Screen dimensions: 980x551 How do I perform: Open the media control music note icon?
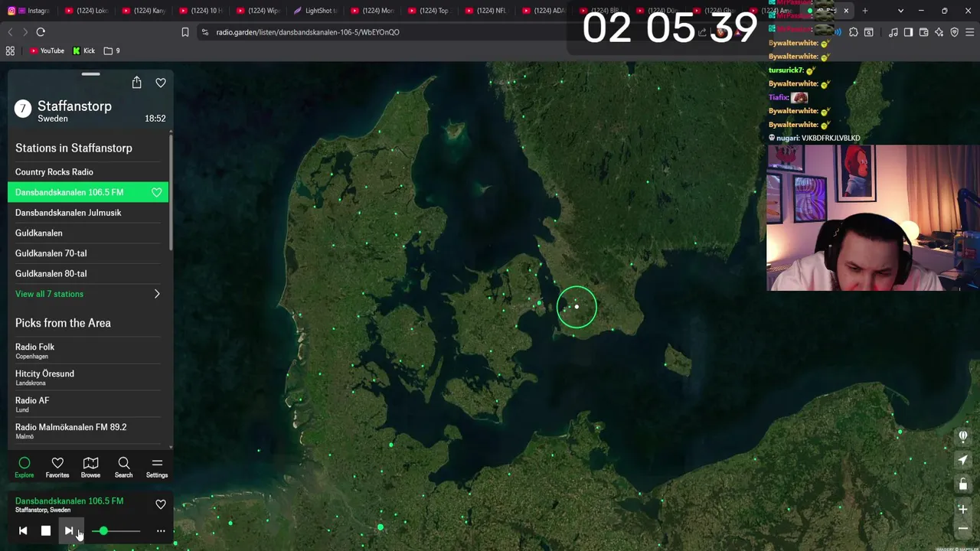click(x=893, y=32)
